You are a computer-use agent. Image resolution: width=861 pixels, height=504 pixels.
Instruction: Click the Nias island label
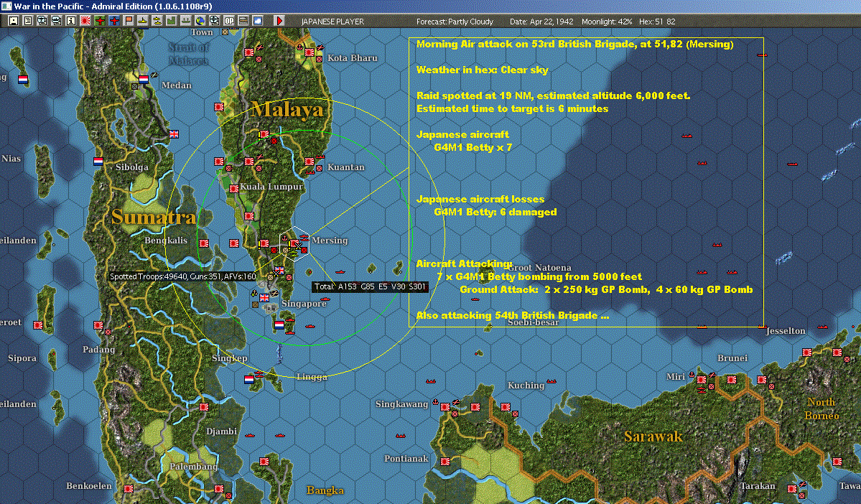(x=11, y=159)
